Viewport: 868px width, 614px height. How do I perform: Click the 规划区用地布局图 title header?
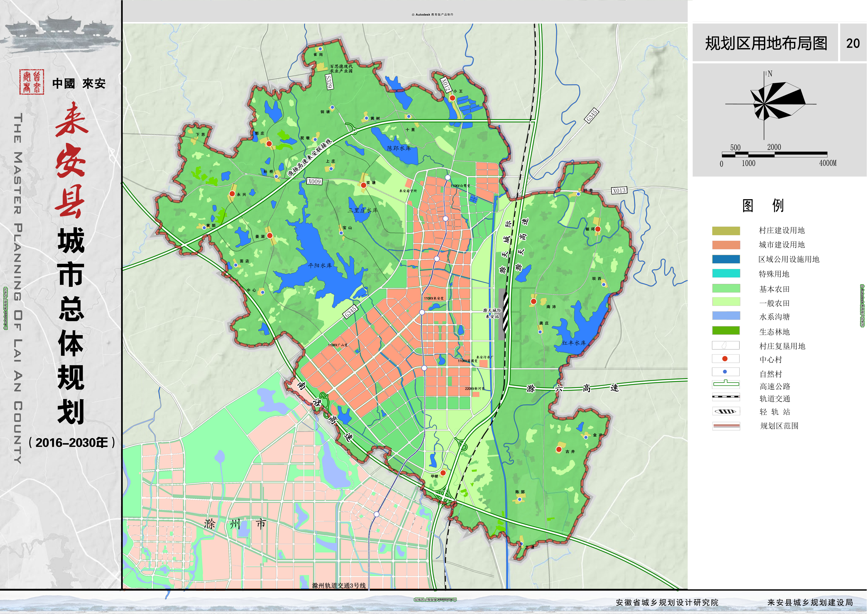click(x=766, y=43)
